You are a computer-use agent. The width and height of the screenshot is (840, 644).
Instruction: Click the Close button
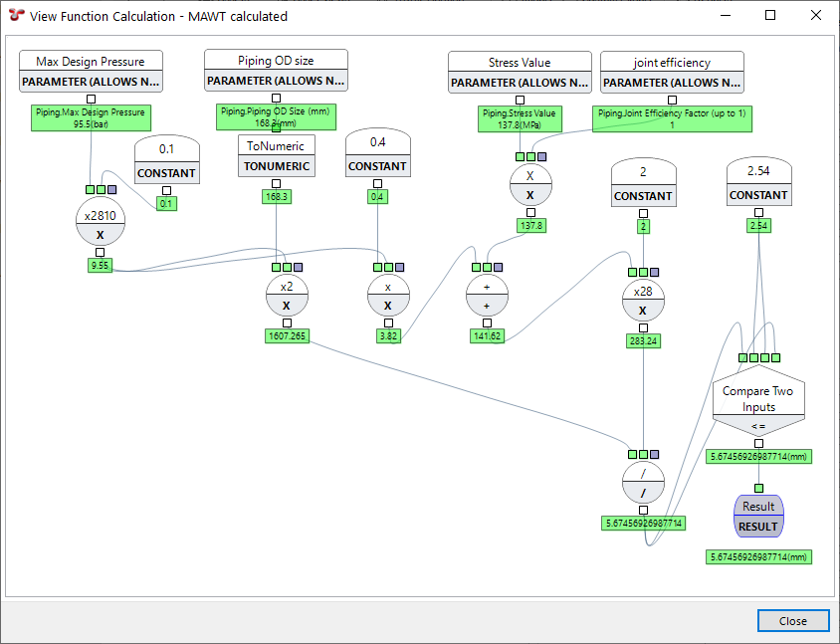[x=792, y=620]
